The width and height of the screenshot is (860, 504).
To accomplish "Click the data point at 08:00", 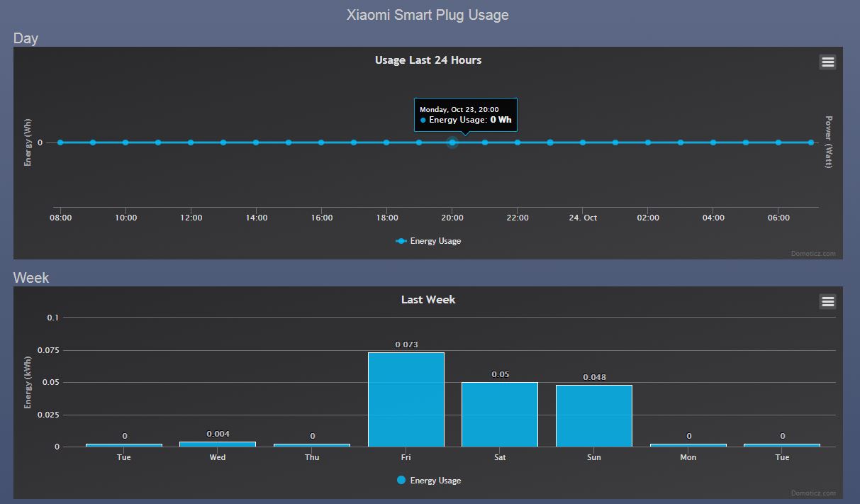I will coord(60,142).
